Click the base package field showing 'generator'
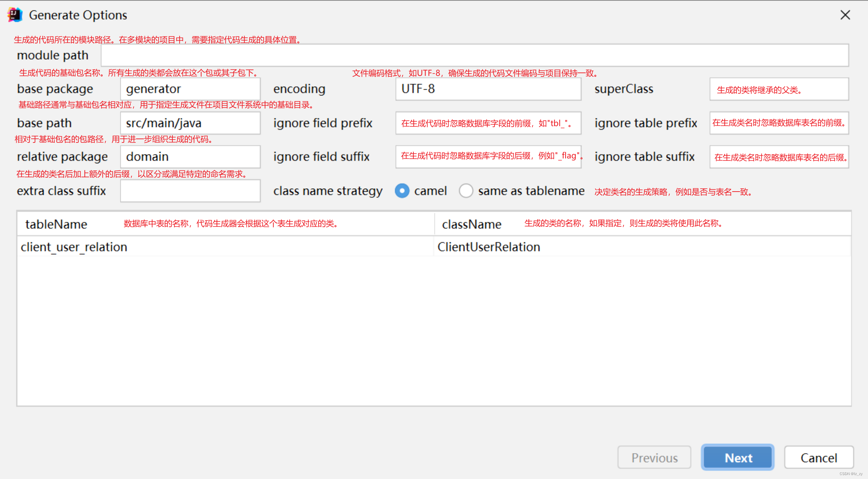Viewport: 868px width, 479px height. 190,89
